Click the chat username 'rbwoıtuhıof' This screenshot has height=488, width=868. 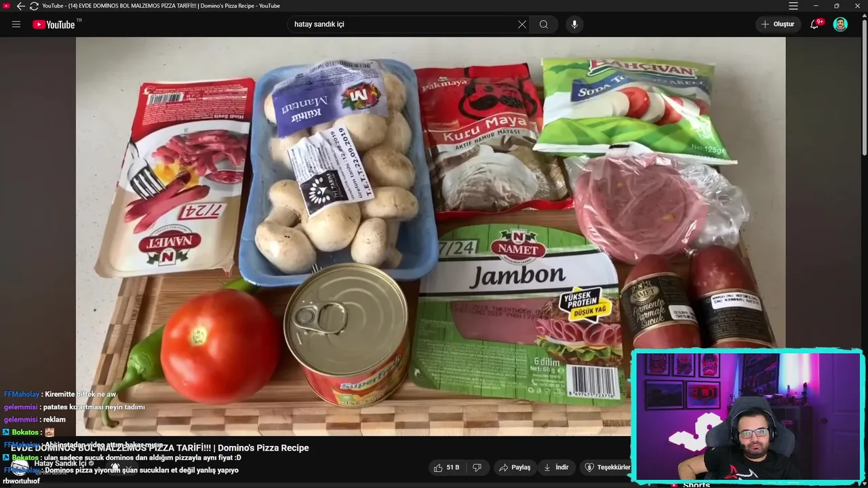click(x=21, y=481)
